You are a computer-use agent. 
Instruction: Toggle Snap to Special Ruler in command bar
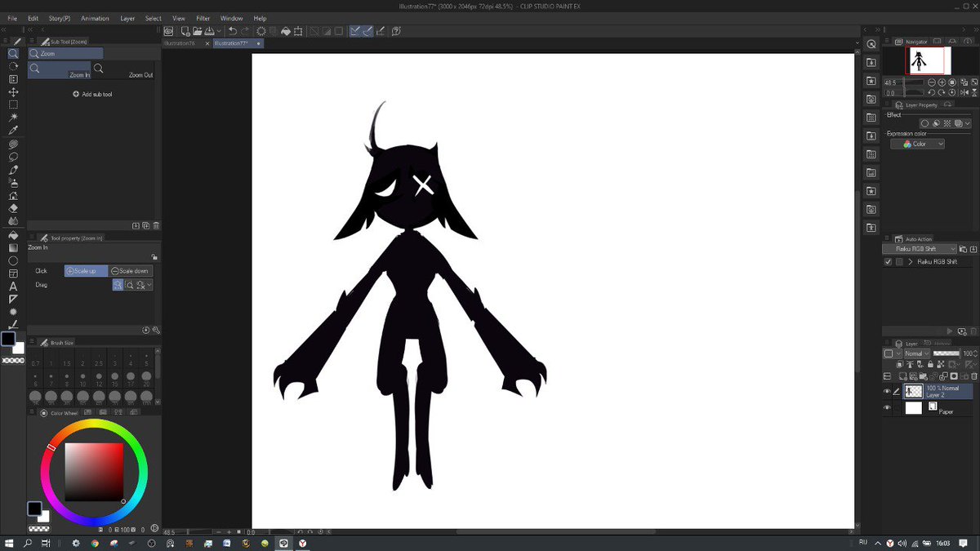click(367, 31)
